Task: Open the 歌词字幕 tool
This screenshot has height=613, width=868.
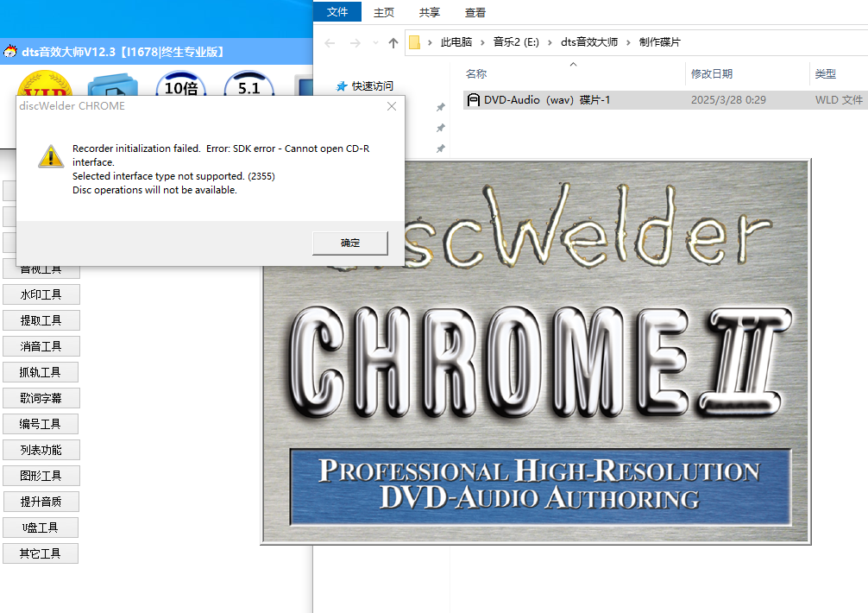Action: tap(41, 398)
